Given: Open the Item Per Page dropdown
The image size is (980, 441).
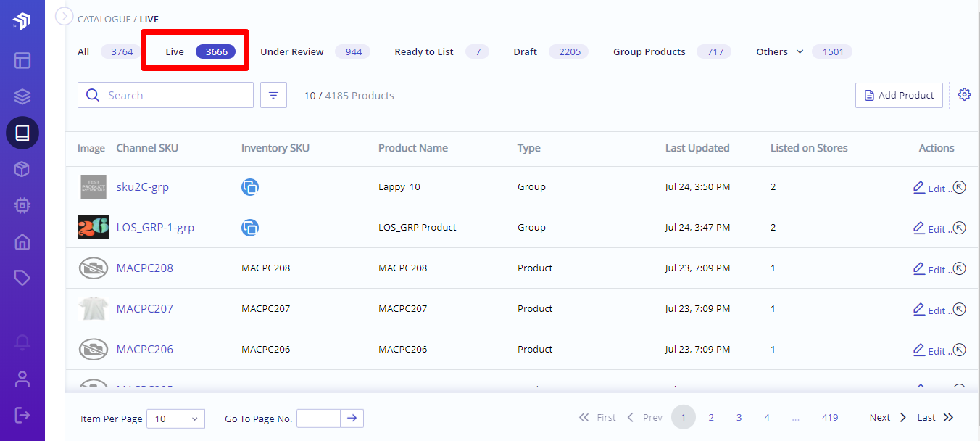Looking at the screenshot, I should [175, 419].
